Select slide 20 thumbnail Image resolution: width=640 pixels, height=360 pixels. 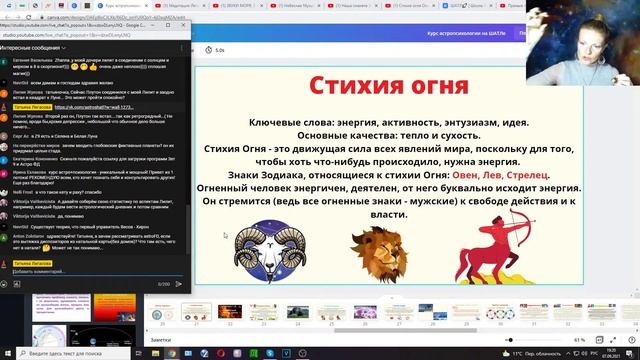click(x=162, y=312)
